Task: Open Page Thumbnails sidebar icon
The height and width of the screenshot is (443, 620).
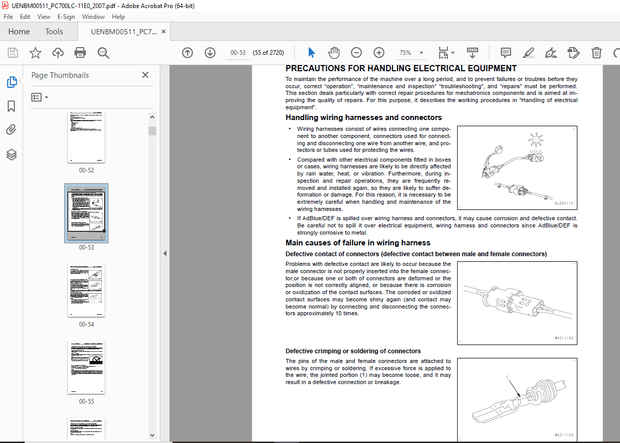Action: click(x=11, y=82)
